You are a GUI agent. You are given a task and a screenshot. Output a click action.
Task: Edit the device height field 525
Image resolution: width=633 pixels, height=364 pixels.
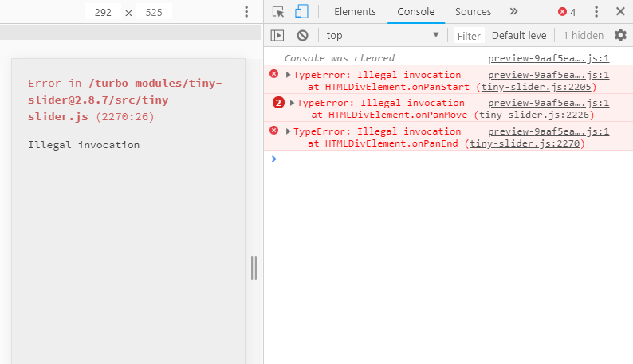tap(154, 12)
